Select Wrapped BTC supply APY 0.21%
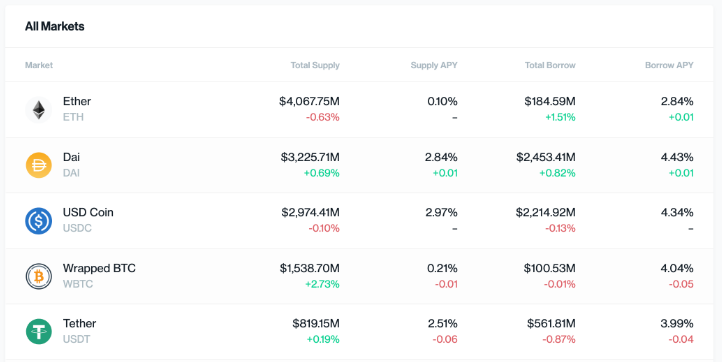 pos(442,268)
